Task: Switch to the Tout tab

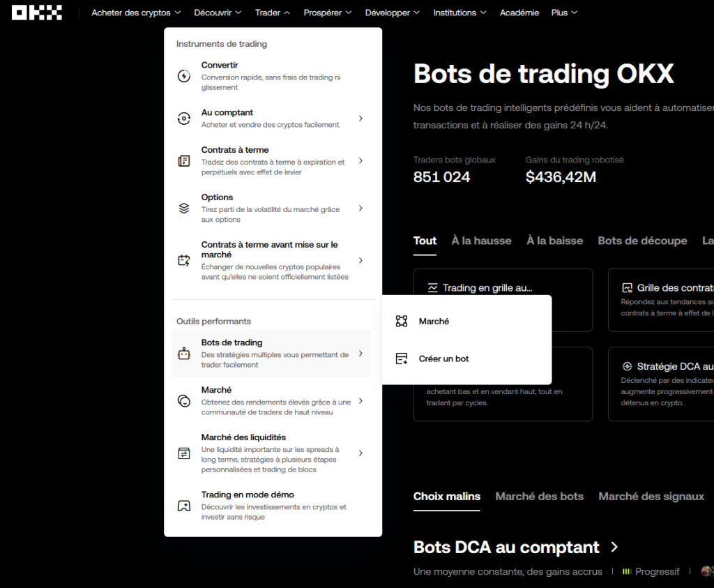Action: [x=425, y=241]
